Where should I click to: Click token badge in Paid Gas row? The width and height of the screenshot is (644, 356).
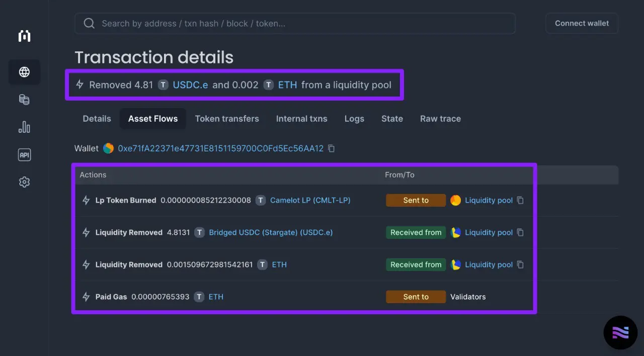click(x=199, y=297)
